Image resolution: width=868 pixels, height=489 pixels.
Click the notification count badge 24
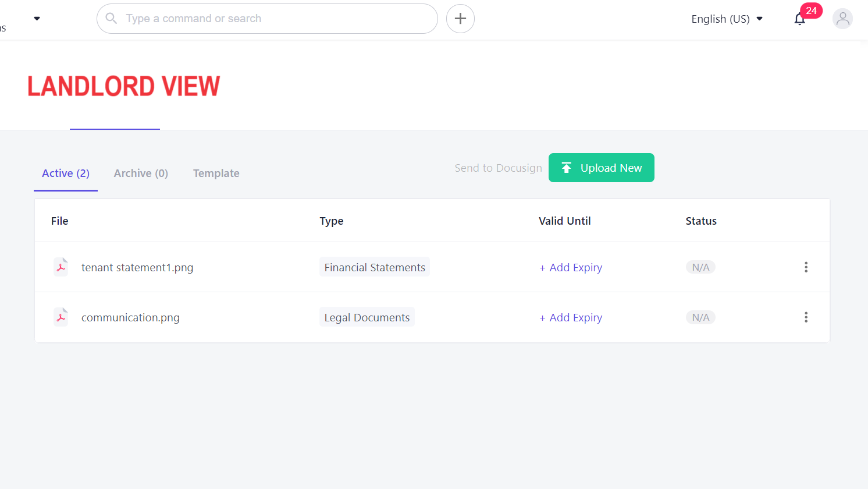[x=811, y=10]
